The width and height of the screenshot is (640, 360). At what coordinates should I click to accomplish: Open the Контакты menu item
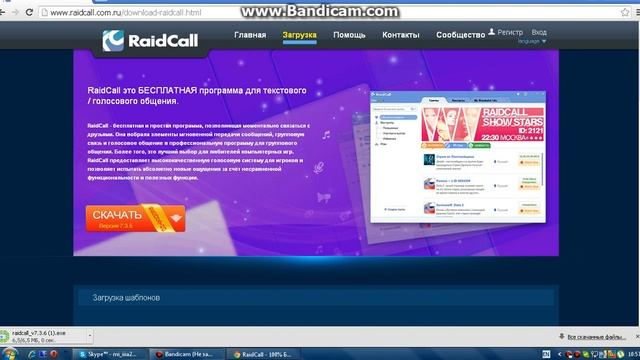point(400,35)
